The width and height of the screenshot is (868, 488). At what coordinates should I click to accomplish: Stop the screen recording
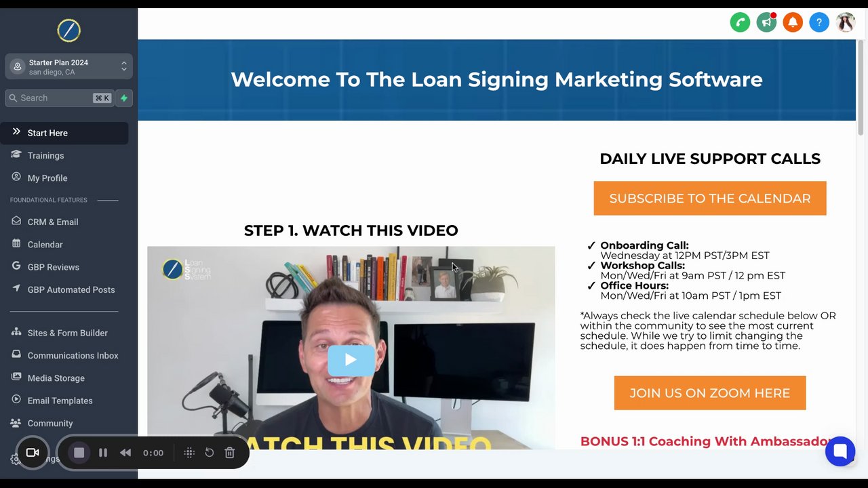(79, 453)
